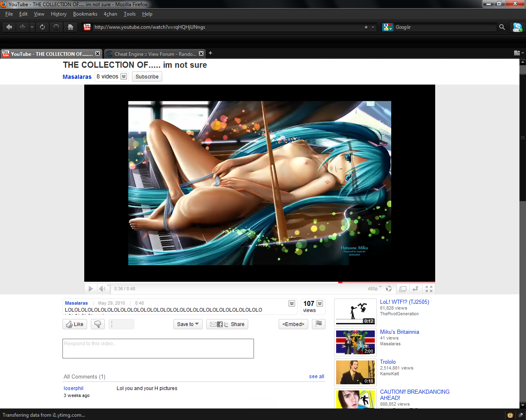Open the Miku's Britainnia video link
This screenshot has height=420, width=526.
[x=399, y=332]
